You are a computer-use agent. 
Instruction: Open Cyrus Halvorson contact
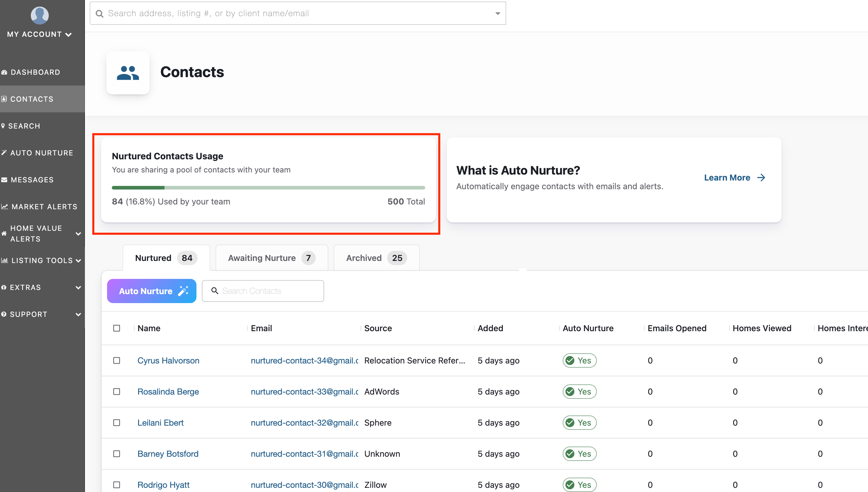[168, 360]
